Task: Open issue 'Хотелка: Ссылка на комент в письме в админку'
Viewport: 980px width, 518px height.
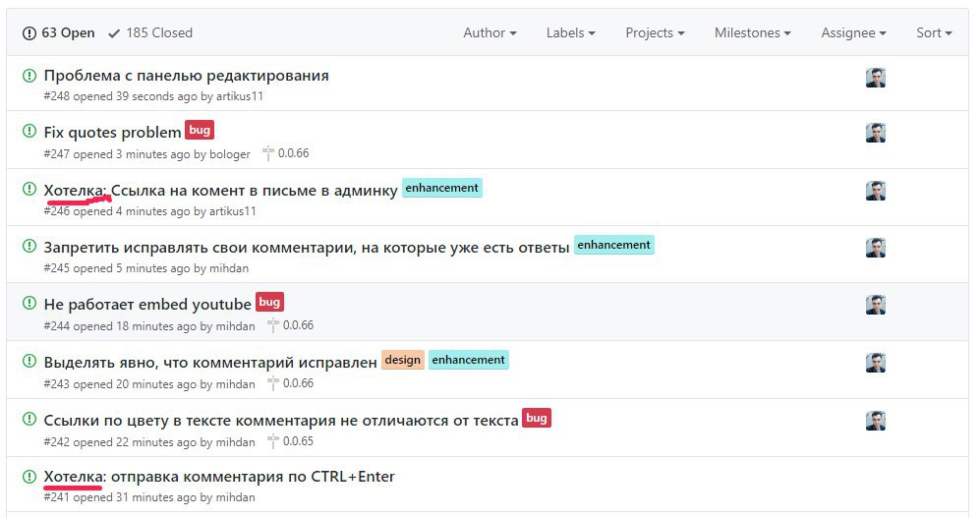Action: [220, 191]
